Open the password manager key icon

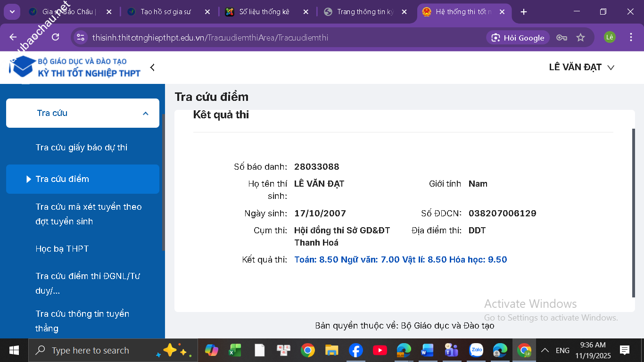[x=561, y=38]
